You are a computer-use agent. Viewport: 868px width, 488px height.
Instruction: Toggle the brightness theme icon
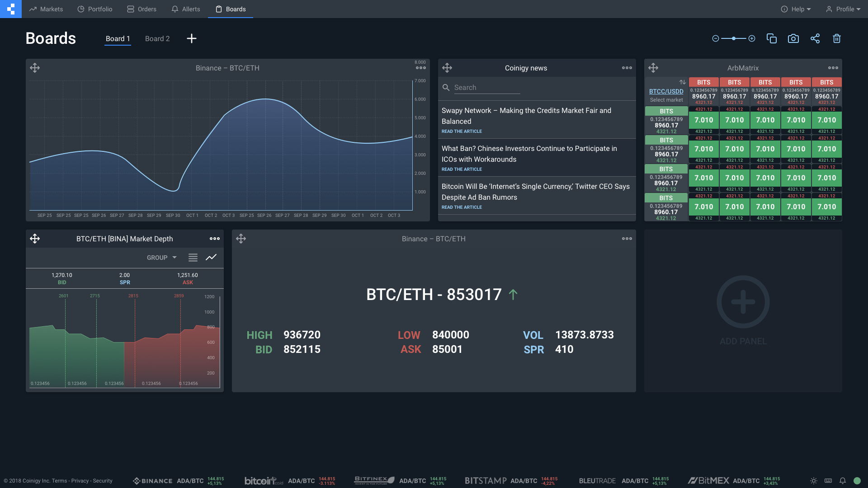click(x=813, y=481)
